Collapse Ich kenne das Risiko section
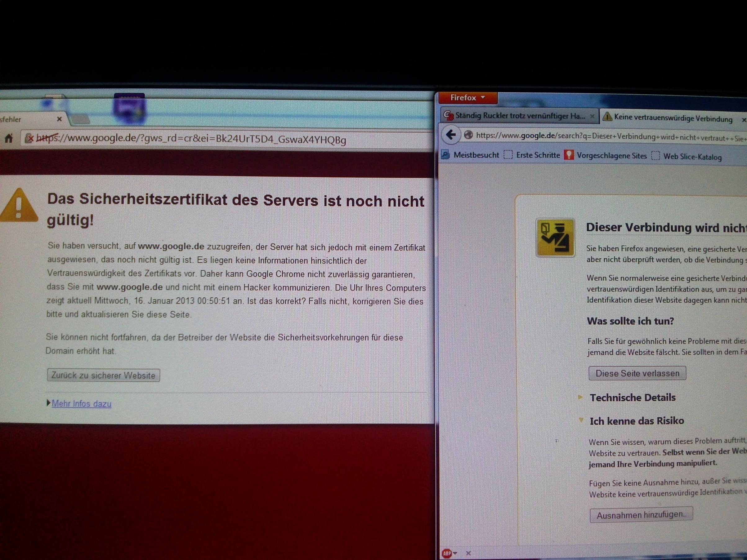Viewport: 747px width, 560px height. click(x=637, y=420)
